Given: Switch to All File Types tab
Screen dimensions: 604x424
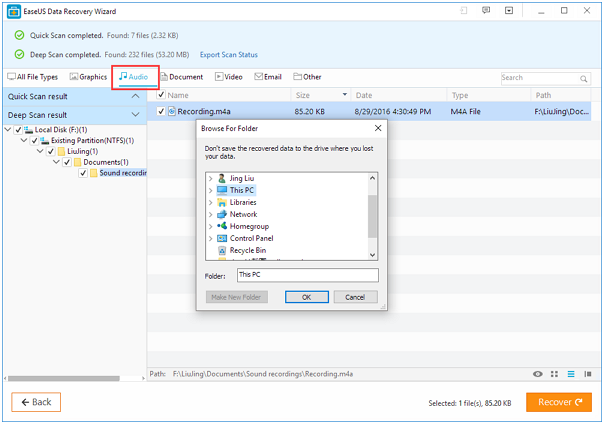Looking at the screenshot, I should tap(32, 77).
